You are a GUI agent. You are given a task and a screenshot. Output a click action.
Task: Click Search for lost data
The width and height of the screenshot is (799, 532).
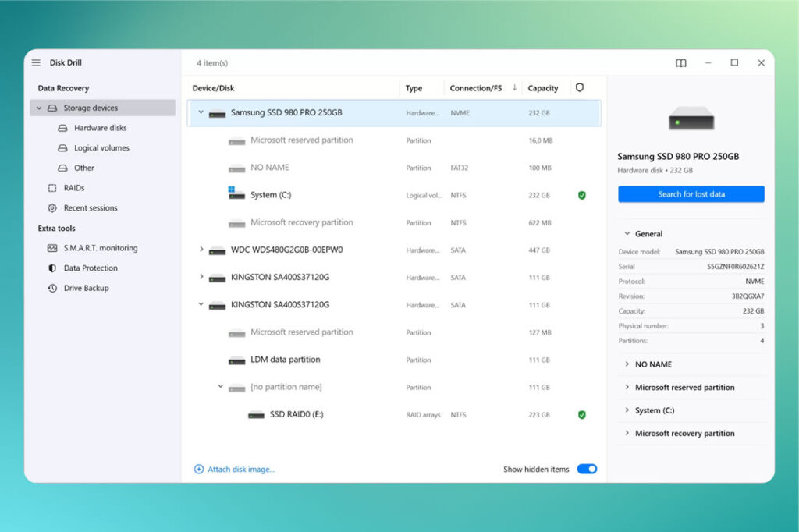pyautogui.click(x=691, y=193)
